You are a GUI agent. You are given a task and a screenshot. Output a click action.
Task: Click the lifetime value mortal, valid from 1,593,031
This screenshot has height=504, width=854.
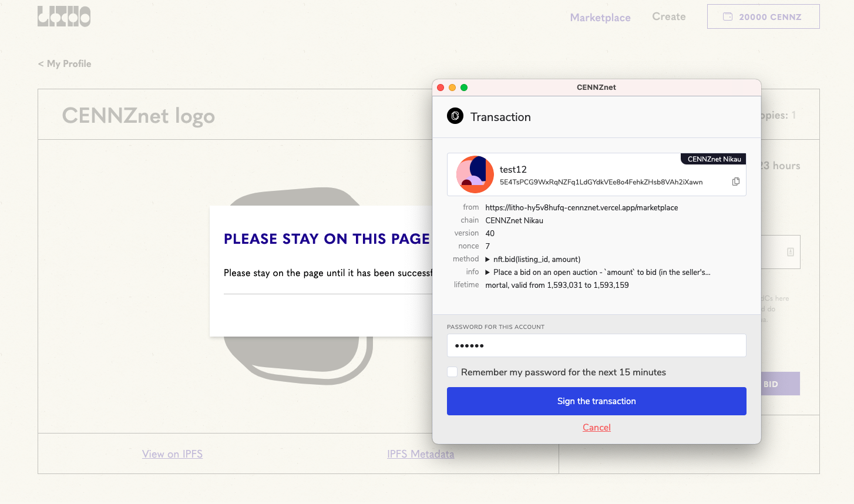pos(557,285)
